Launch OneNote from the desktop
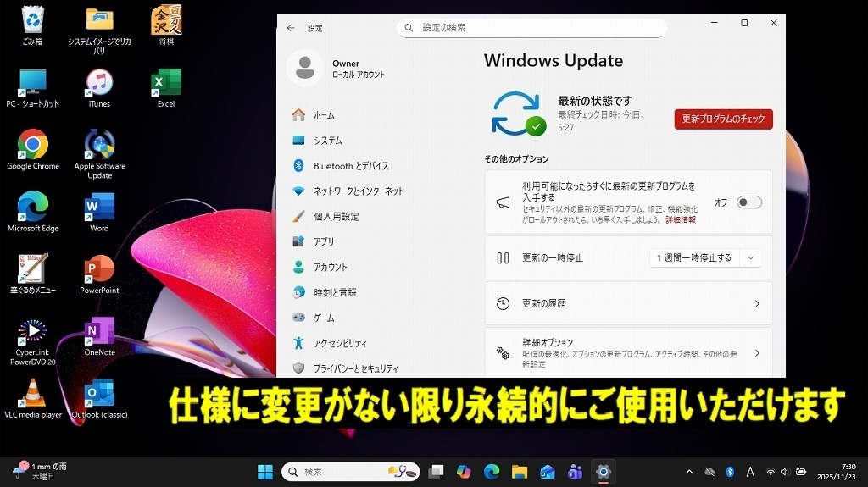 [100, 336]
